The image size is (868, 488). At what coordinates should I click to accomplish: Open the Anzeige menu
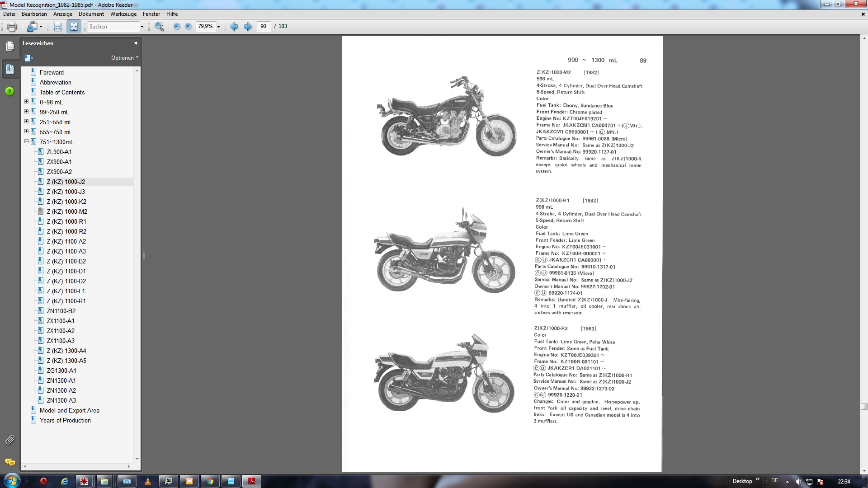63,14
